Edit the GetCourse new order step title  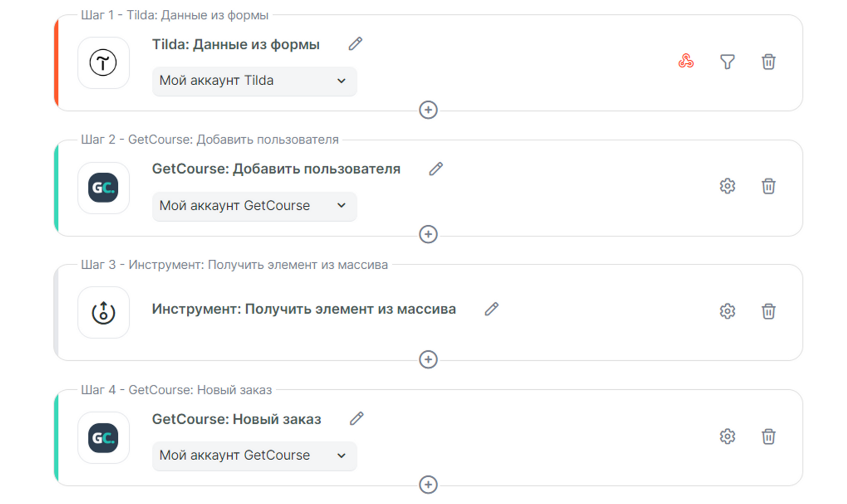(356, 419)
